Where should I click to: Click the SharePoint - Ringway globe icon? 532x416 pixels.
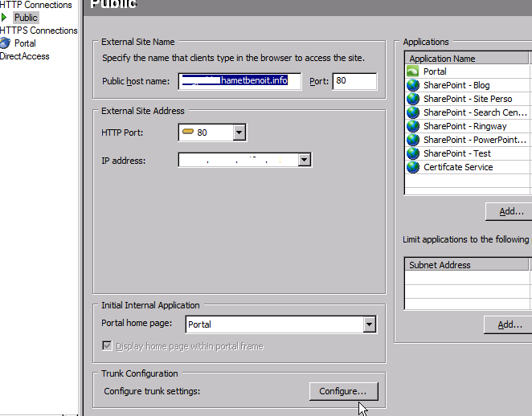[413, 126]
